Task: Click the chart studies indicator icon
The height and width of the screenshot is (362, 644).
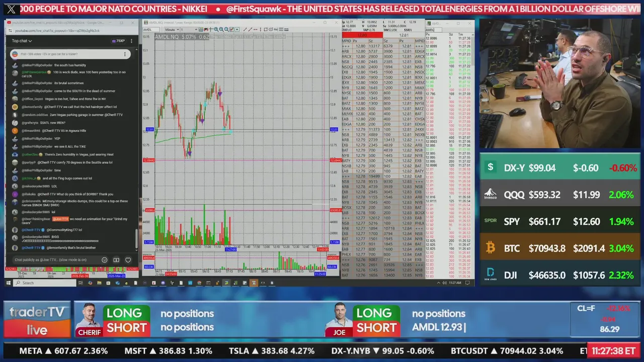Action: [231, 30]
